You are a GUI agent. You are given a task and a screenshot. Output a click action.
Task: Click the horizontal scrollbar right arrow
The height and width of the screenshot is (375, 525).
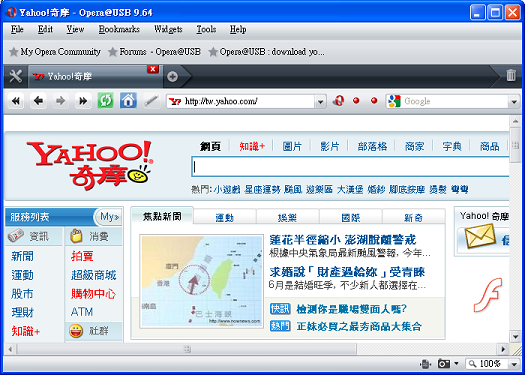point(503,350)
